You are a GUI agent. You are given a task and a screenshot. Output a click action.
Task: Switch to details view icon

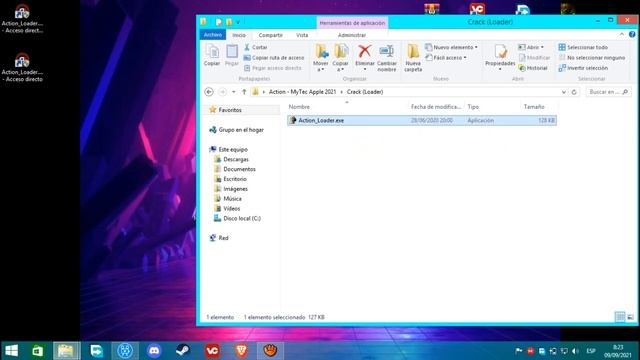(620, 317)
